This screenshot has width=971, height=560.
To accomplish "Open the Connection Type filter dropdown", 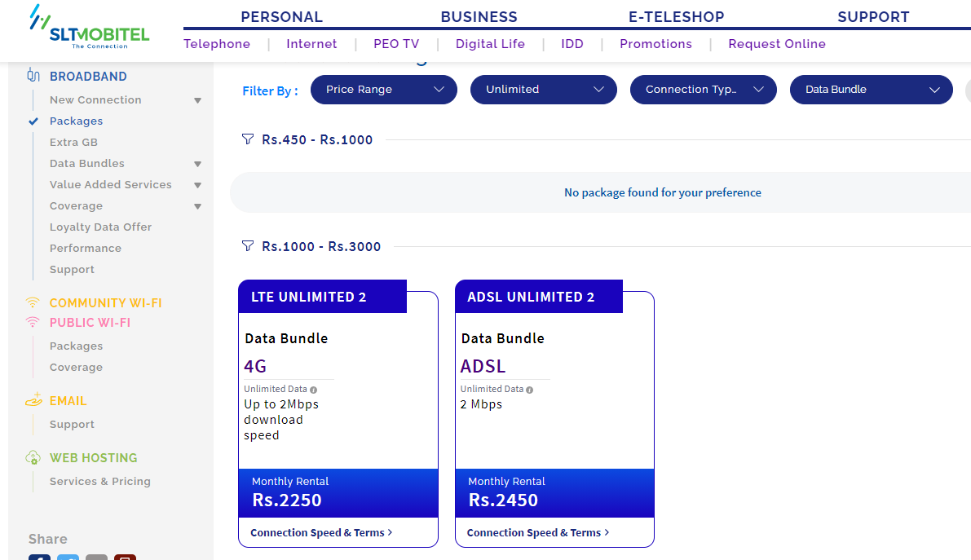I will [704, 89].
